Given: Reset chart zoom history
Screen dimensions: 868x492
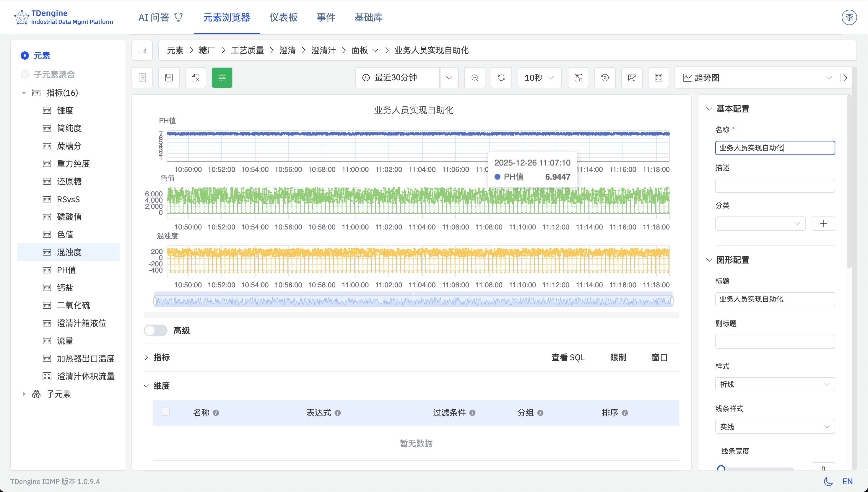Looking at the screenshot, I should point(605,77).
